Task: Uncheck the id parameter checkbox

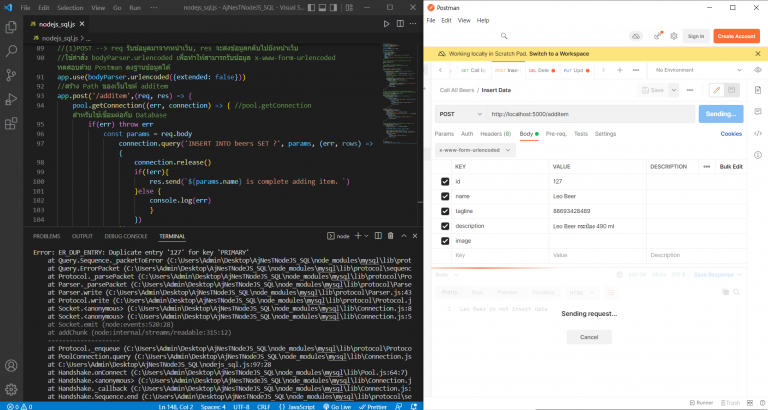Action: pos(445,181)
